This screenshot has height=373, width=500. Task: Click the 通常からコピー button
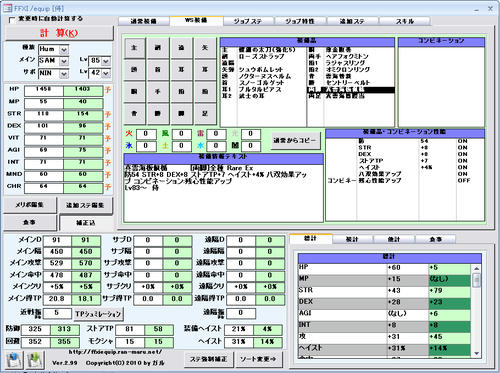tap(295, 140)
